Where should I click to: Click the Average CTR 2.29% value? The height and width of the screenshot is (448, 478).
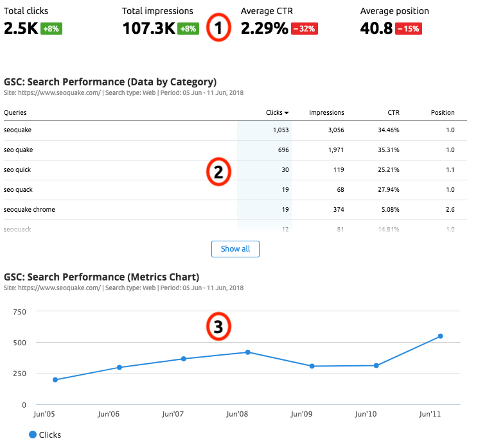[264, 28]
